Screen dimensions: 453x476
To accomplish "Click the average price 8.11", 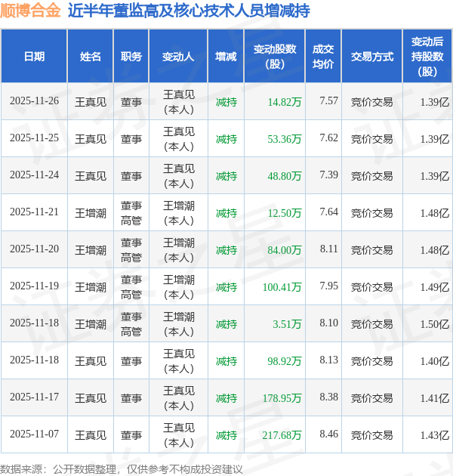I will [x=329, y=249].
